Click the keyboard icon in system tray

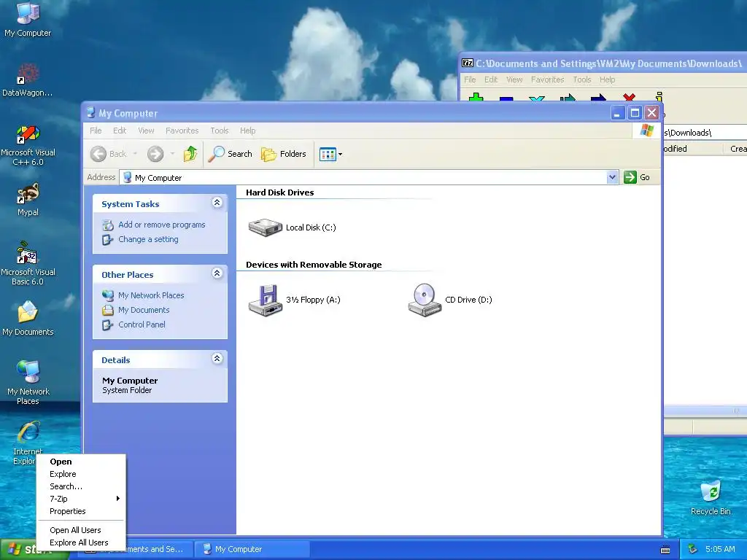click(665, 550)
